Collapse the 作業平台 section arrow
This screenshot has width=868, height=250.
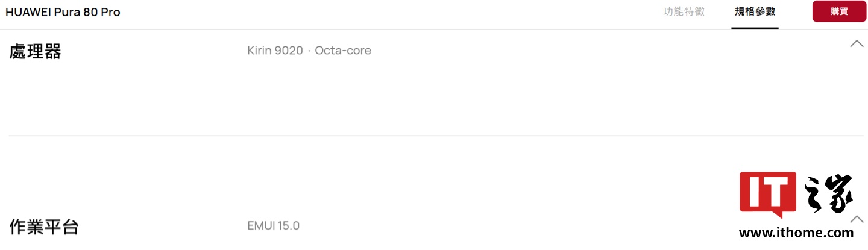857,219
